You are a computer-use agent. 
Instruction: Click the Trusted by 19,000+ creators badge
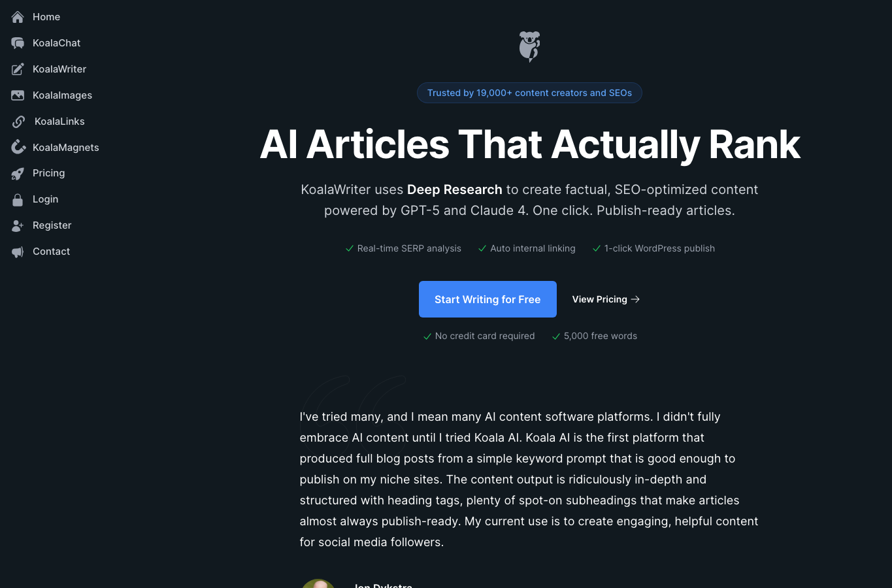coord(529,93)
